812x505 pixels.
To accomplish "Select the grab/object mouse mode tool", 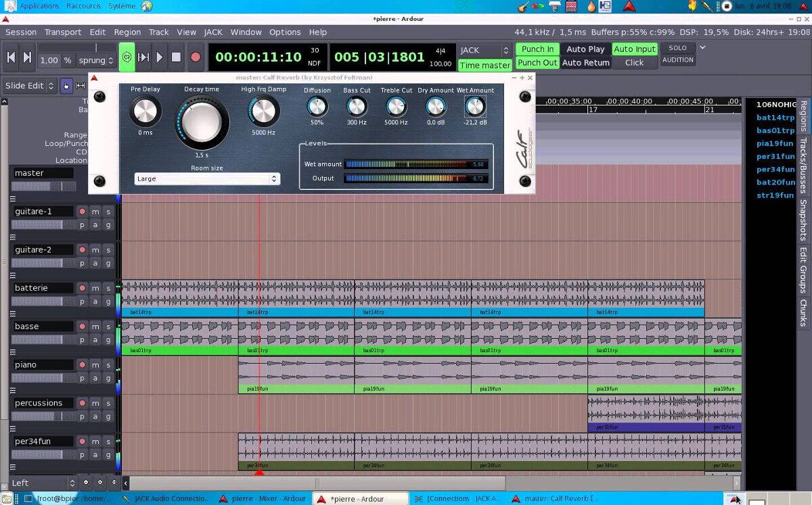I will point(66,86).
